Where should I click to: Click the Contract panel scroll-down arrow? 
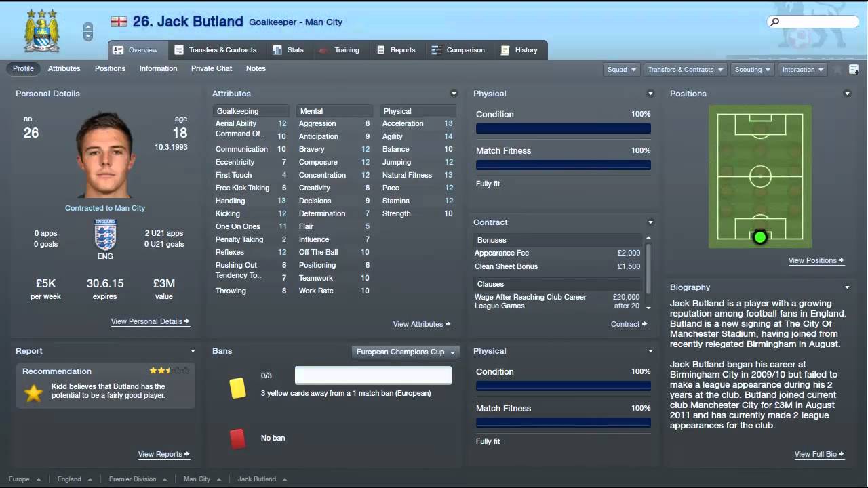(648, 308)
